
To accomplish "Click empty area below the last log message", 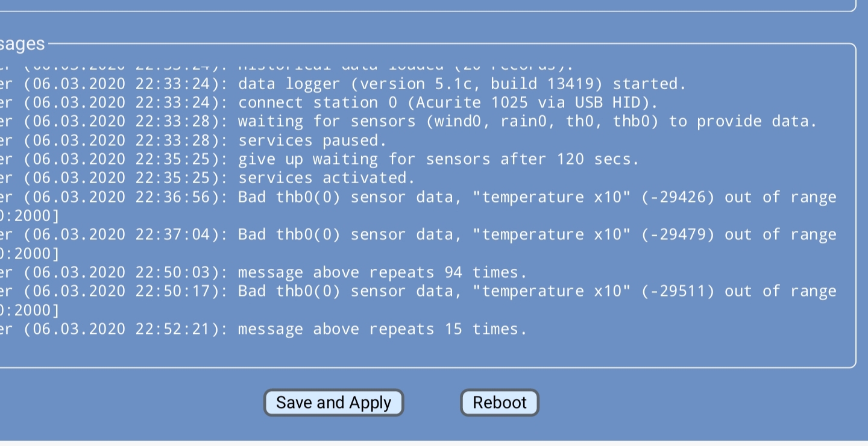I will [x=422, y=351].
